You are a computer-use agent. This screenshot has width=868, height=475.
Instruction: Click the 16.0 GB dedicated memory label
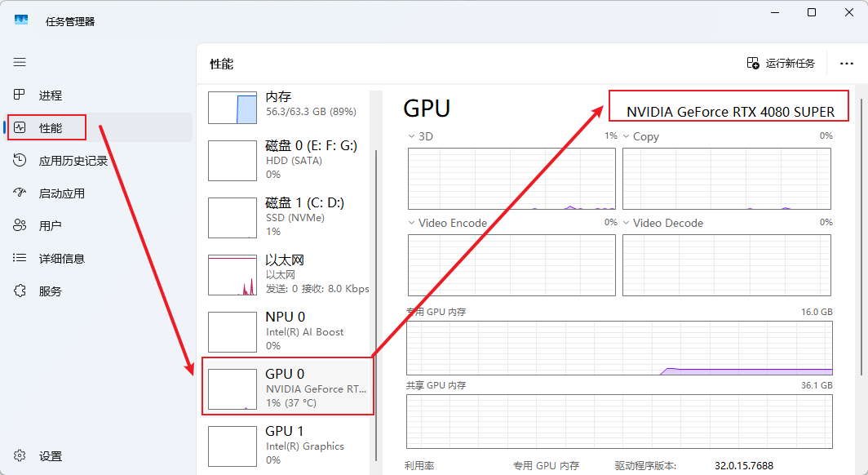tap(817, 312)
